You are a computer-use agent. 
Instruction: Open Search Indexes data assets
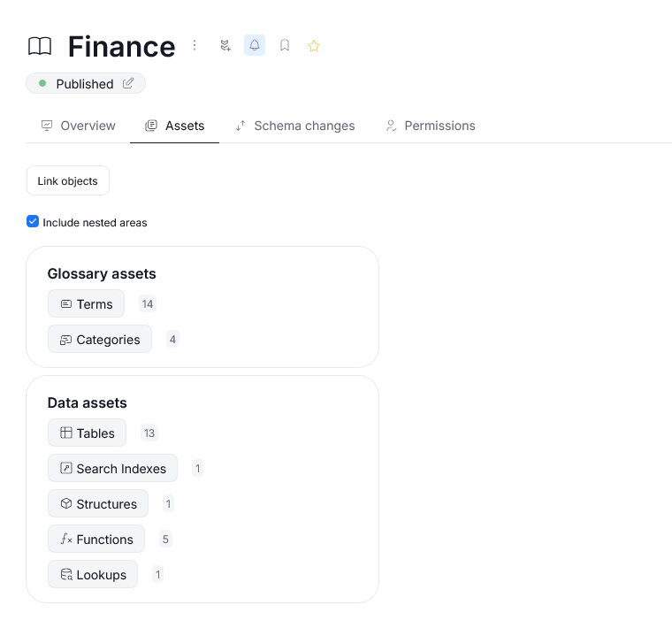(x=112, y=469)
